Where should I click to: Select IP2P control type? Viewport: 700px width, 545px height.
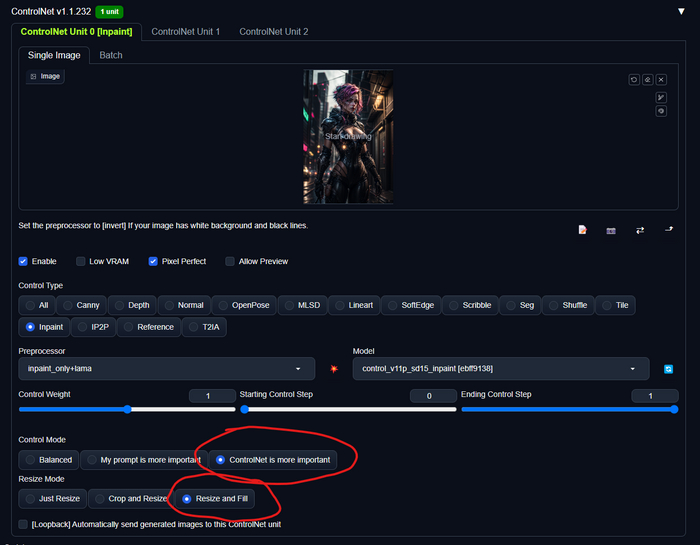pyautogui.click(x=93, y=327)
